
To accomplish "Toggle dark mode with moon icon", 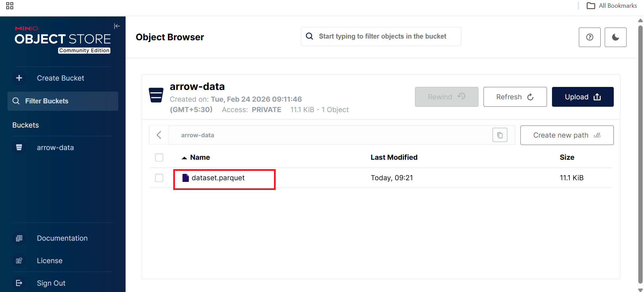I will click(615, 37).
